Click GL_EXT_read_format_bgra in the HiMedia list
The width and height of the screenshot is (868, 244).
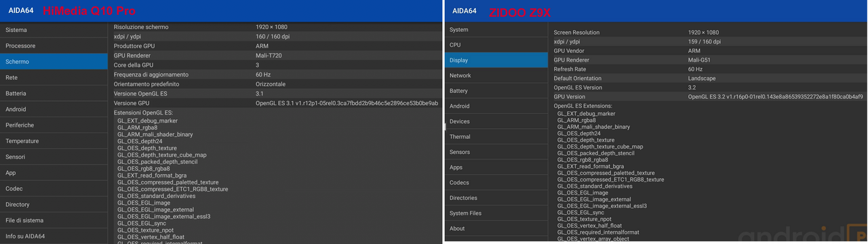[152, 176]
